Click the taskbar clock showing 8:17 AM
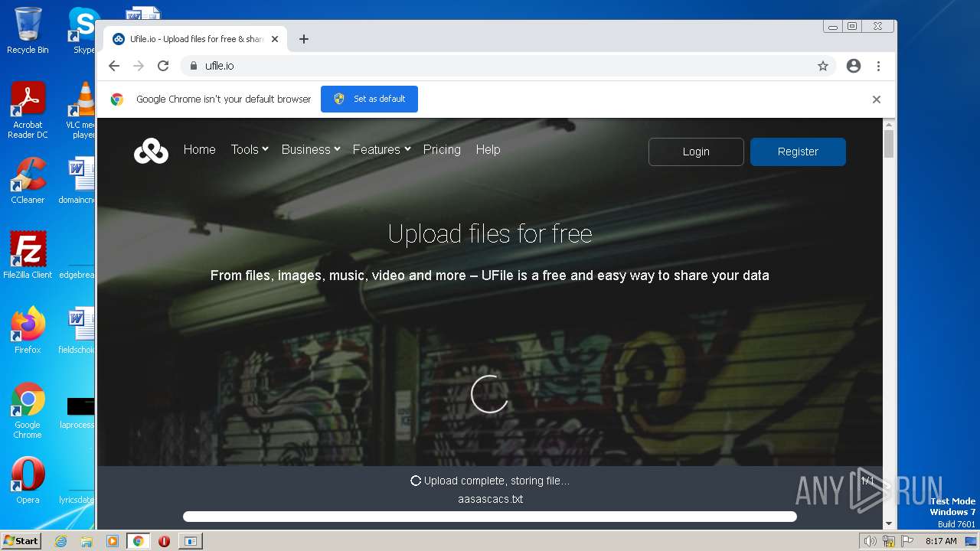 [941, 541]
